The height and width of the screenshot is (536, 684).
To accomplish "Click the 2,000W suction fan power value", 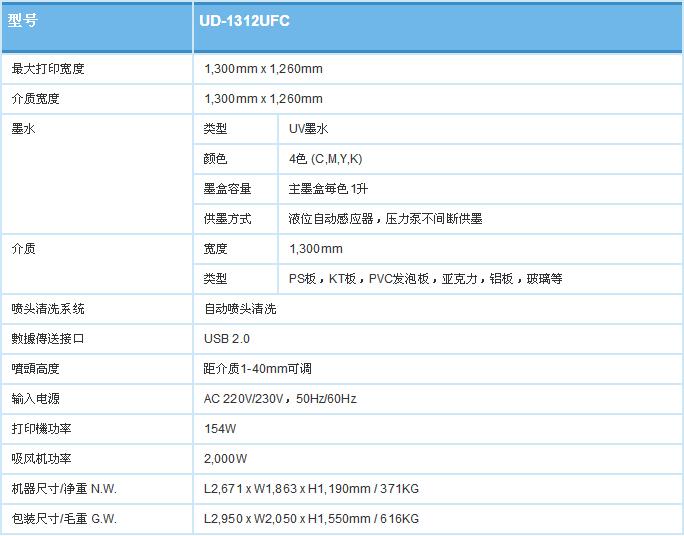I will pos(225,459).
